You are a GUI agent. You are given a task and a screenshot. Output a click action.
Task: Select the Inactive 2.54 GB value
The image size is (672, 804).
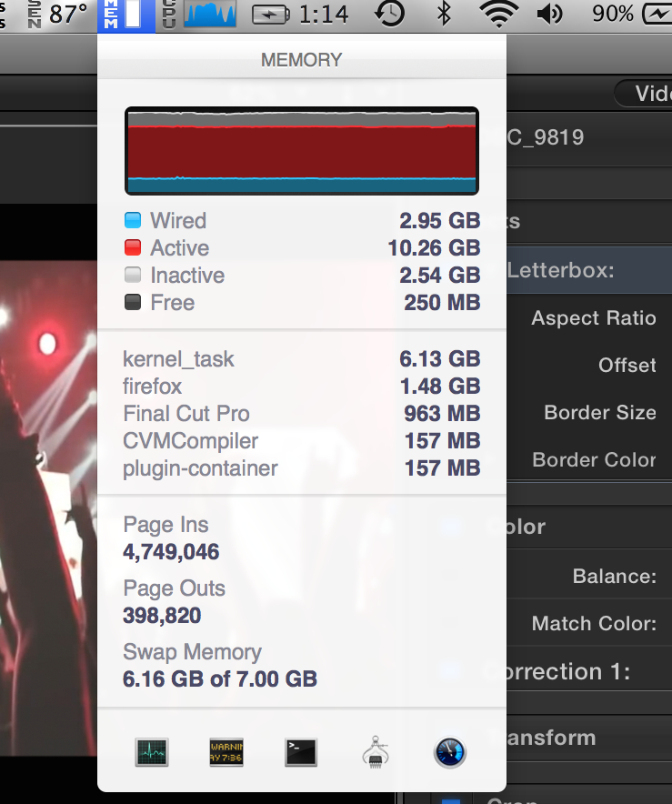pyautogui.click(x=440, y=276)
